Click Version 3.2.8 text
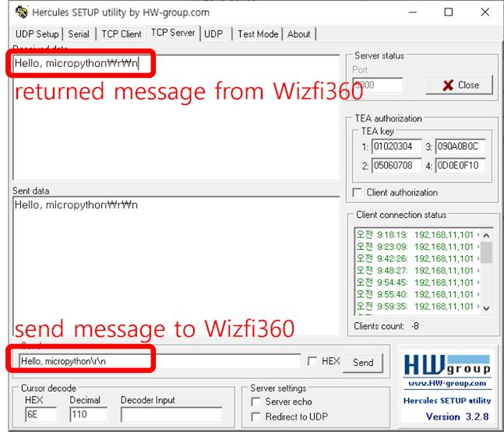Screen dimensions: 504x432 (x=457, y=416)
